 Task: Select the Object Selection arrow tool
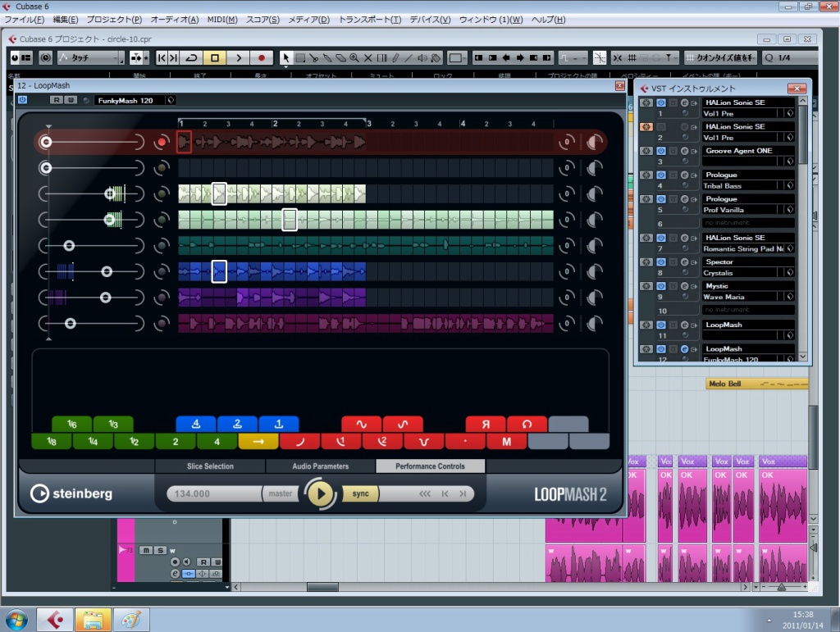pyautogui.click(x=286, y=58)
